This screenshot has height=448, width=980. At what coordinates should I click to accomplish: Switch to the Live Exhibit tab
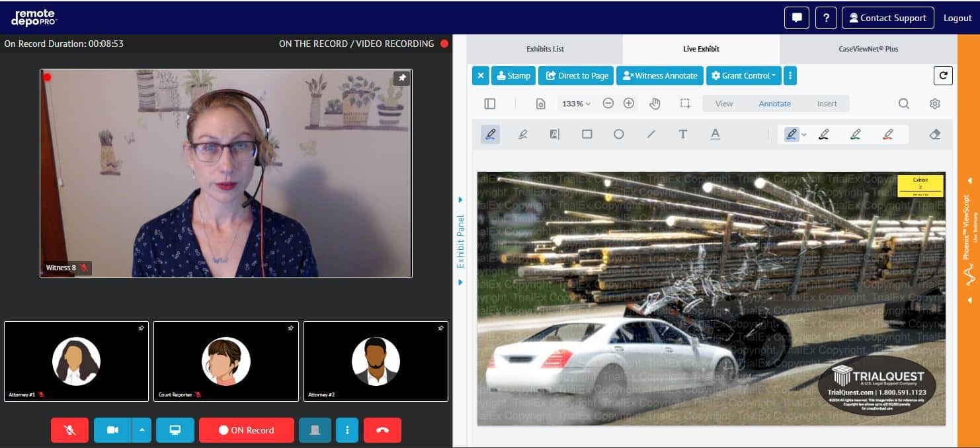coord(701,49)
